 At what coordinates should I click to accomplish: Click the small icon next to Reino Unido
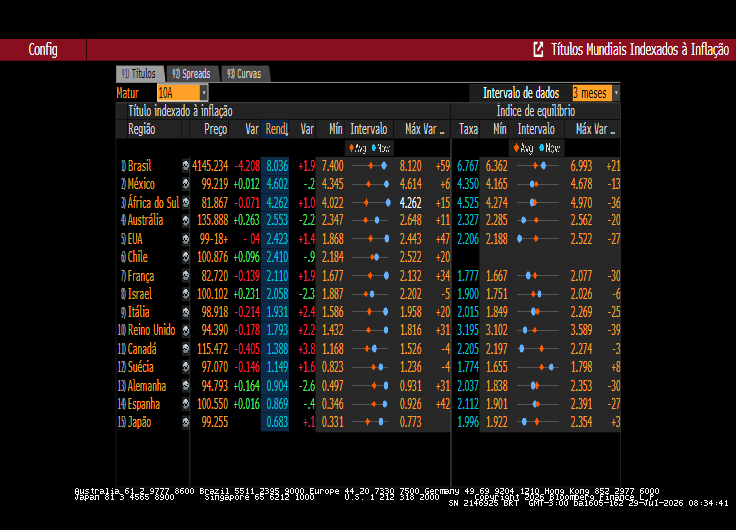tap(186, 330)
